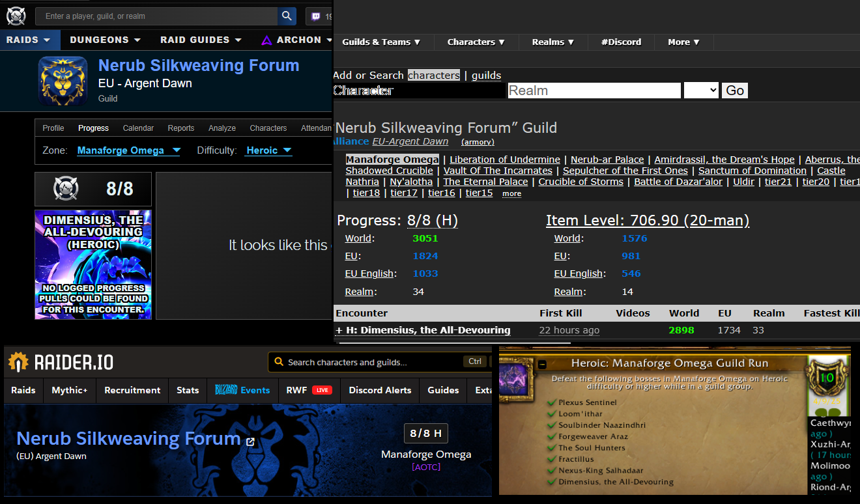The height and width of the screenshot is (504, 860).
Task: Click the Item Level: 706.90 (20-man) heading
Action: click(648, 221)
